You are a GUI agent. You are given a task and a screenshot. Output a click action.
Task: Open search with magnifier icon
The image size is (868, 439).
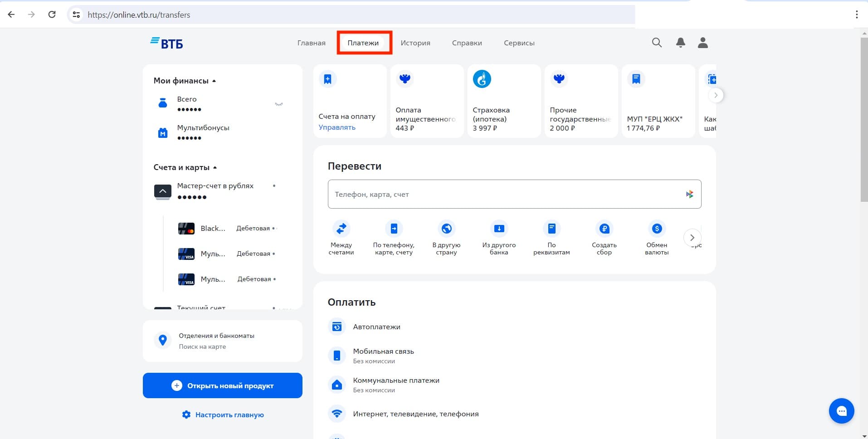[x=657, y=43]
